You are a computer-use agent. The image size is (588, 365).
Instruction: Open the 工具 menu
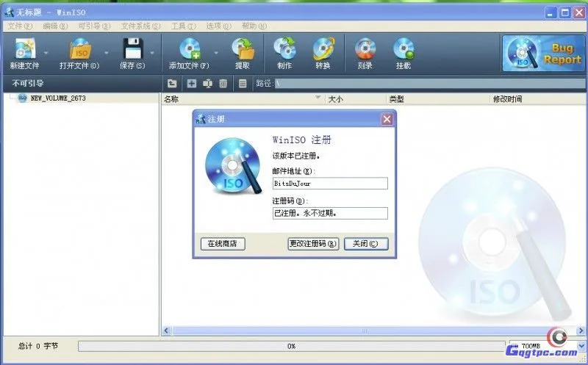(x=183, y=26)
